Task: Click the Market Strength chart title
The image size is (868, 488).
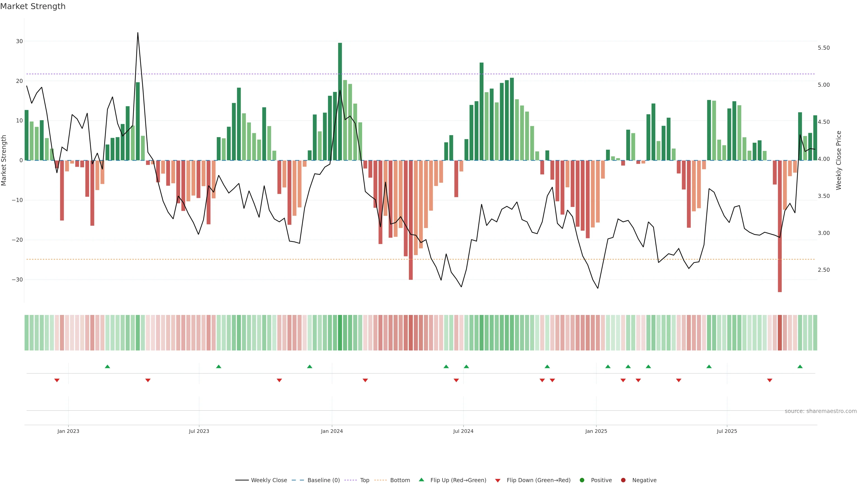Action: tap(33, 6)
